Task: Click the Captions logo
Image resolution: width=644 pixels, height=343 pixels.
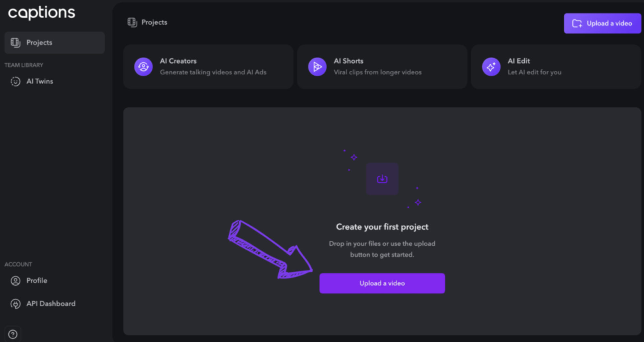Action: pos(41,13)
